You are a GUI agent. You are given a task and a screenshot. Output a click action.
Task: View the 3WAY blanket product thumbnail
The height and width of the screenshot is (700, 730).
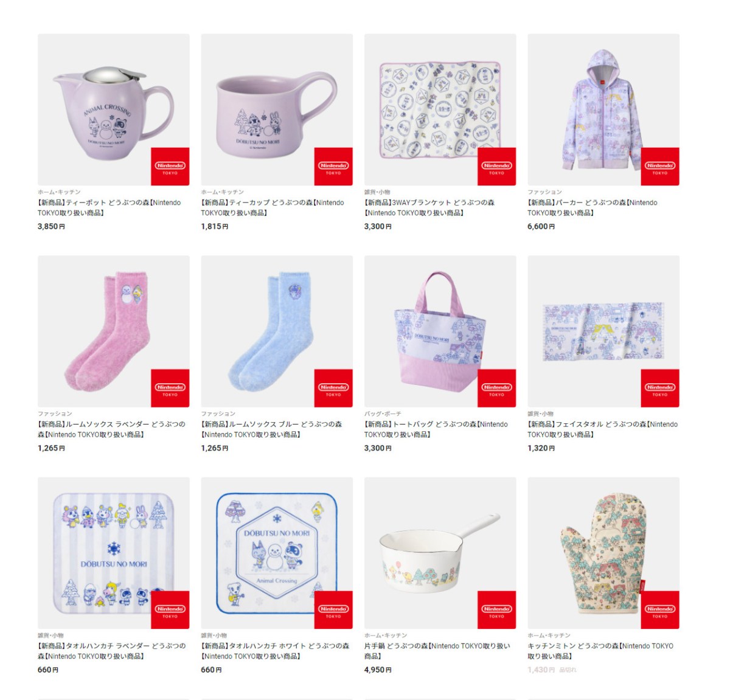point(440,109)
